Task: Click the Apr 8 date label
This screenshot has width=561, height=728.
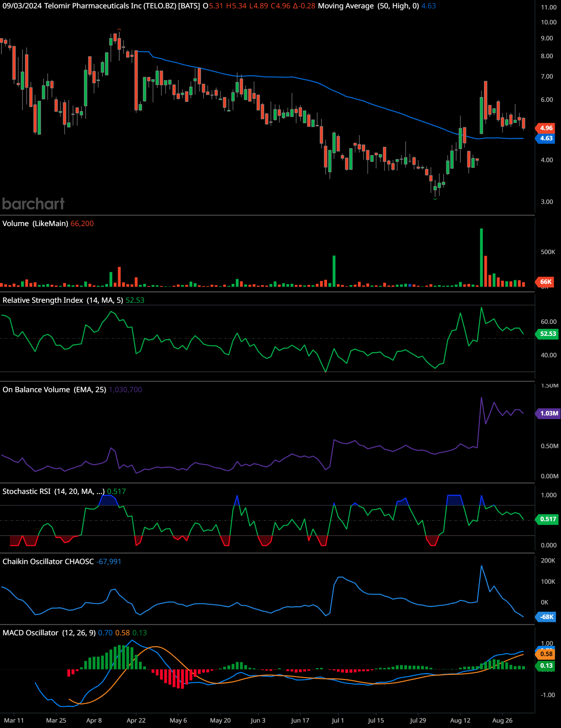Action: click(x=94, y=720)
